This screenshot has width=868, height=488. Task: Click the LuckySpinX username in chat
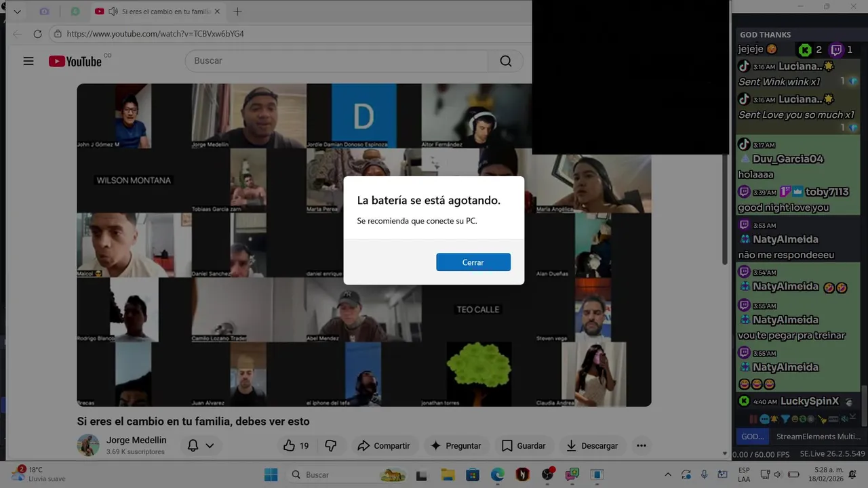(810, 401)
